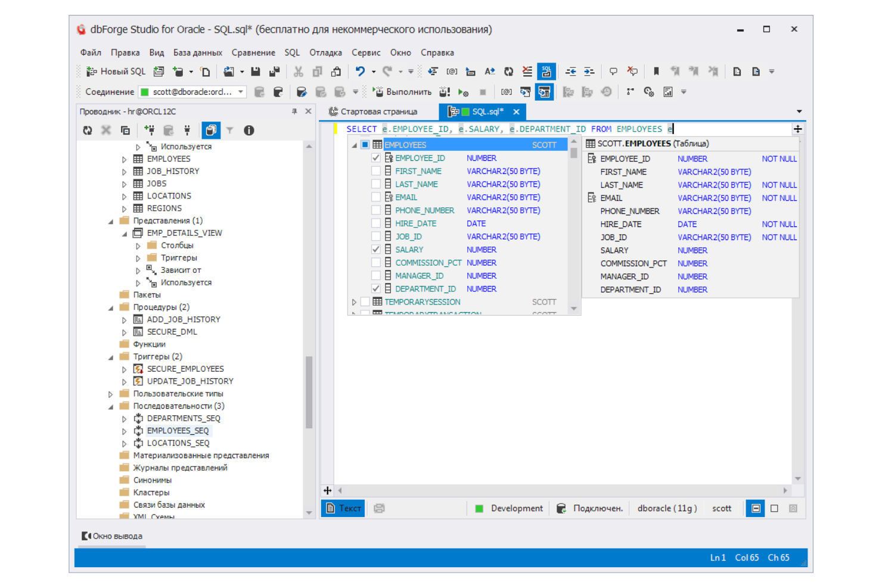Uncheck the SALARY column checkbox
This screenshot has height=588, width=882.
[x=376, y=250]
